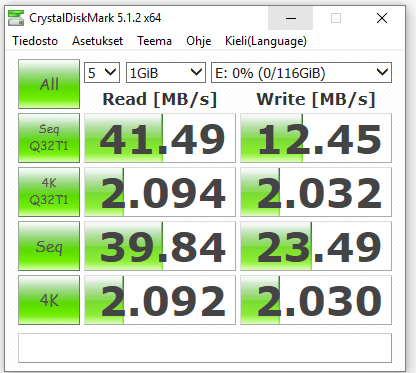Run the Seq benchmark button
Screen dimensions: 416x373
click(x=49, y=246)
